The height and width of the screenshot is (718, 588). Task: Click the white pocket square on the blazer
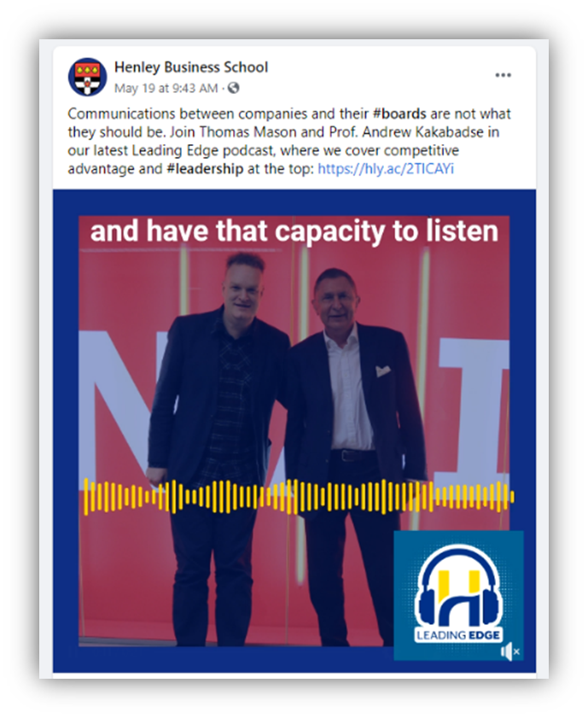(x=382, y=371)
